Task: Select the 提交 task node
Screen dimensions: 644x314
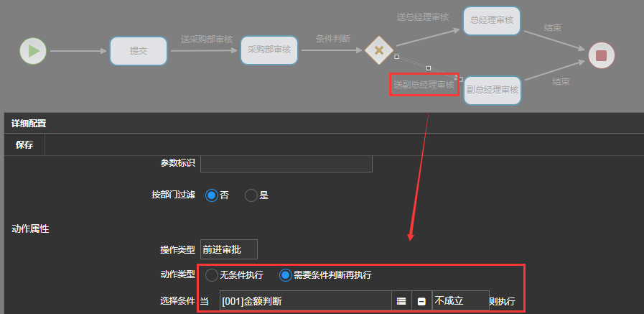Action: pos(138,51)
